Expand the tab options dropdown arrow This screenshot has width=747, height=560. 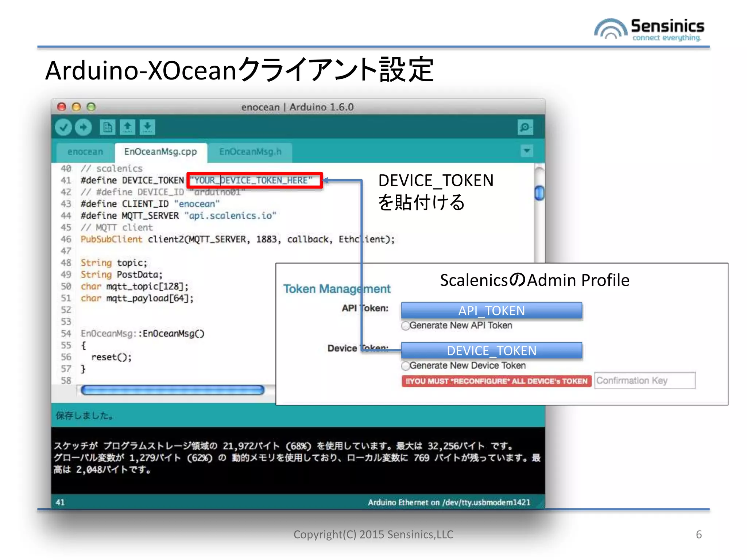coord(527,151)
